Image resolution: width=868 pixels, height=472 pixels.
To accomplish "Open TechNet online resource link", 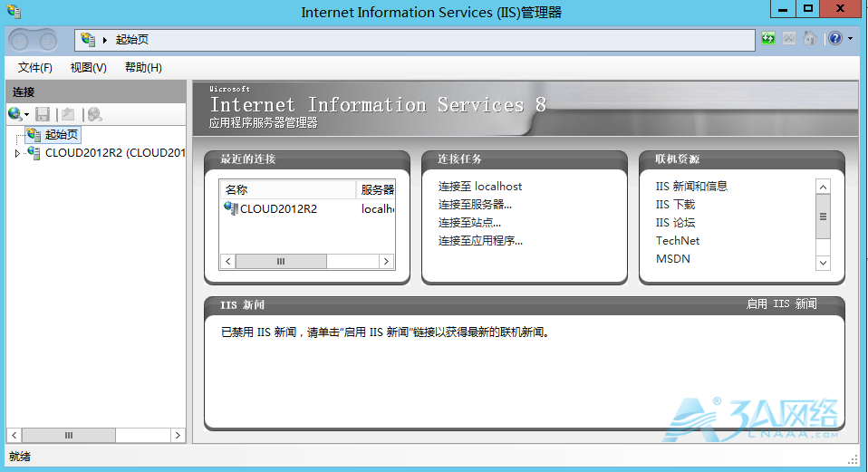I will point(678,241).
